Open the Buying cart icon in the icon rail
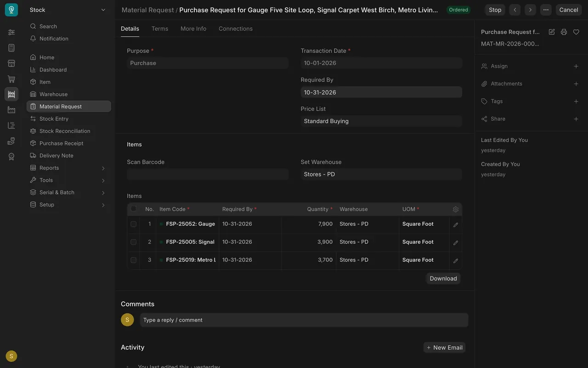The width and height of the screenshot is (588, 368). point(11,79)
